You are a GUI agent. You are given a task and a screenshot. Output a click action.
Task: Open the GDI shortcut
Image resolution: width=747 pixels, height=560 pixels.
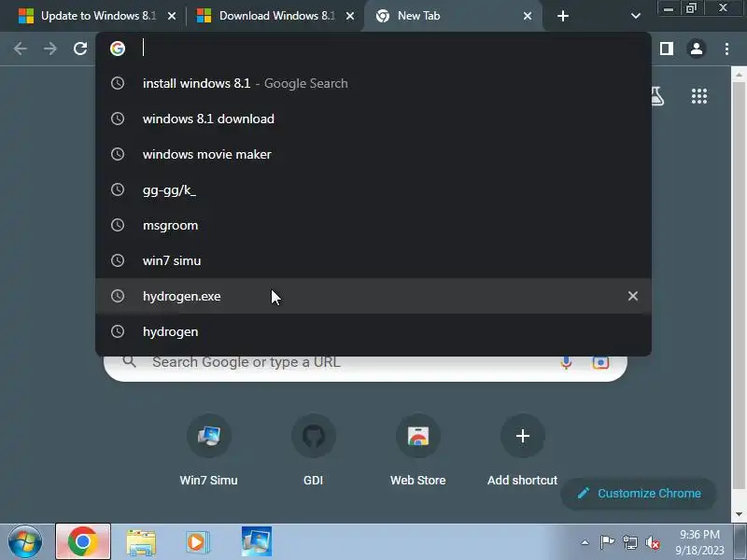point(314,450)
